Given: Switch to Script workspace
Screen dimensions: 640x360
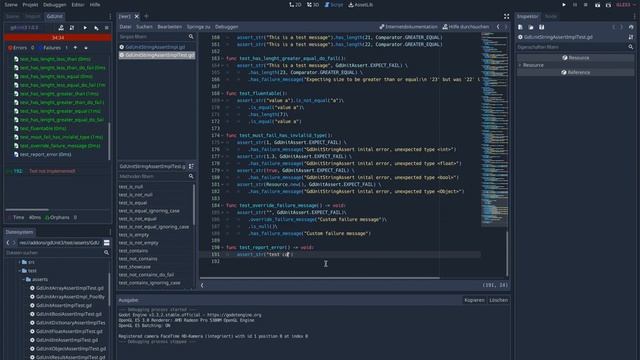Looking at the screenshot, I should [334, 5].
